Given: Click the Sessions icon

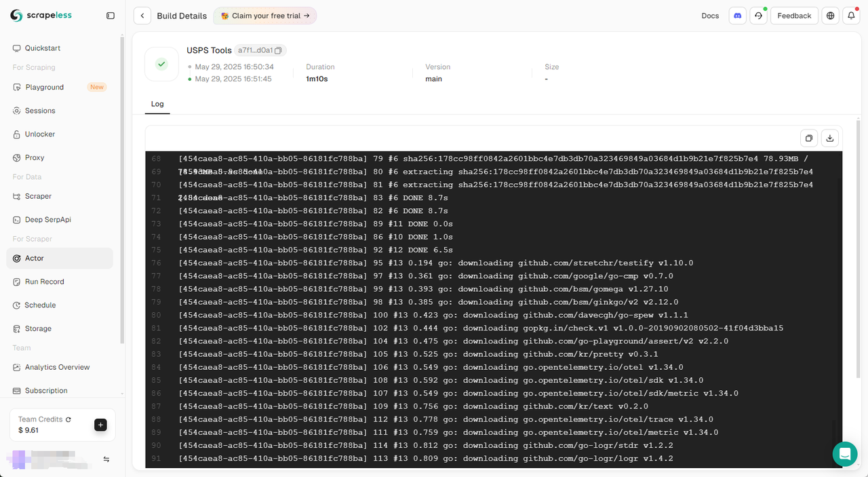Looking at the screenshot, I should coord(17,111).
